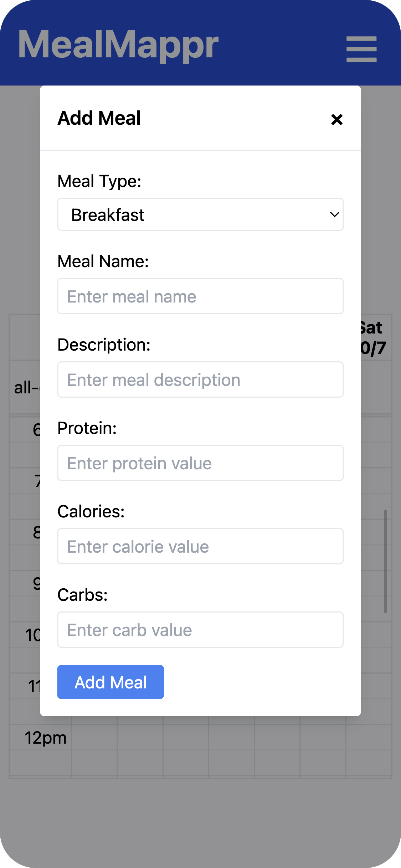401x868 pixels.
Task: Click the Meal Name input field
Action: 200,296
